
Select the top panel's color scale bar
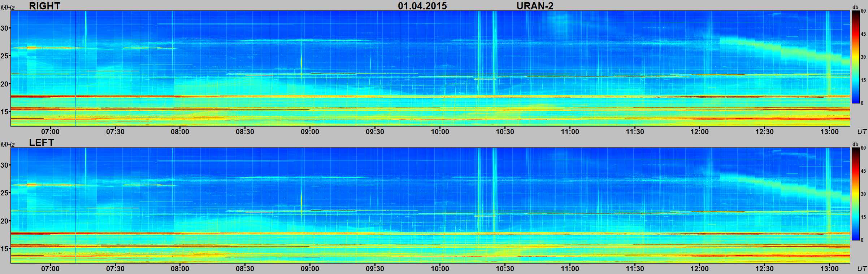(x=855, y=57)
